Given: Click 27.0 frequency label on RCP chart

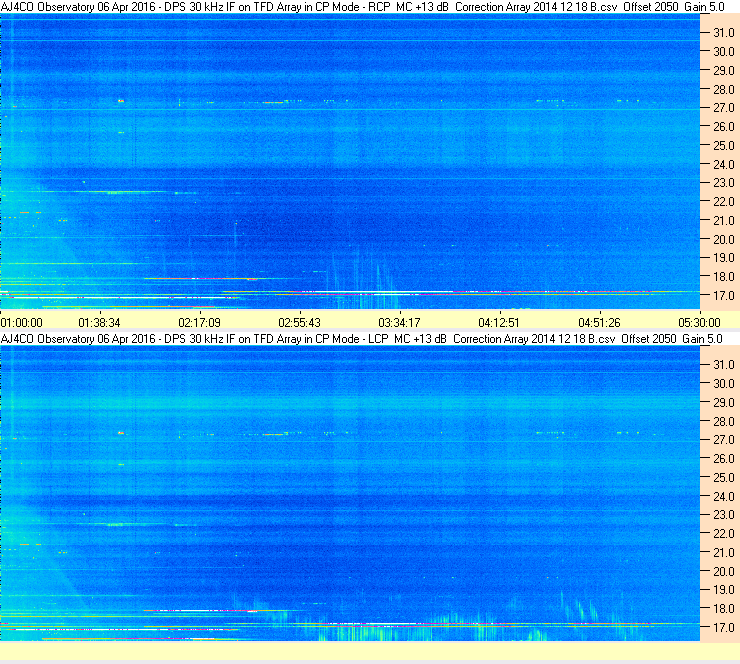Looking at the screenshot, I should tap(724, 108).
